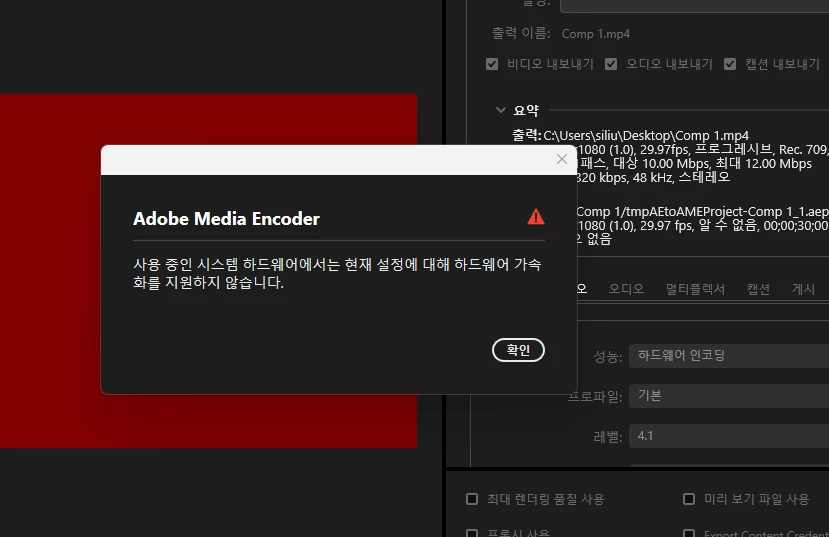Uncheck 캡션 내보내기 checkbox
The image size is (829, 537).
coord(730,64)
